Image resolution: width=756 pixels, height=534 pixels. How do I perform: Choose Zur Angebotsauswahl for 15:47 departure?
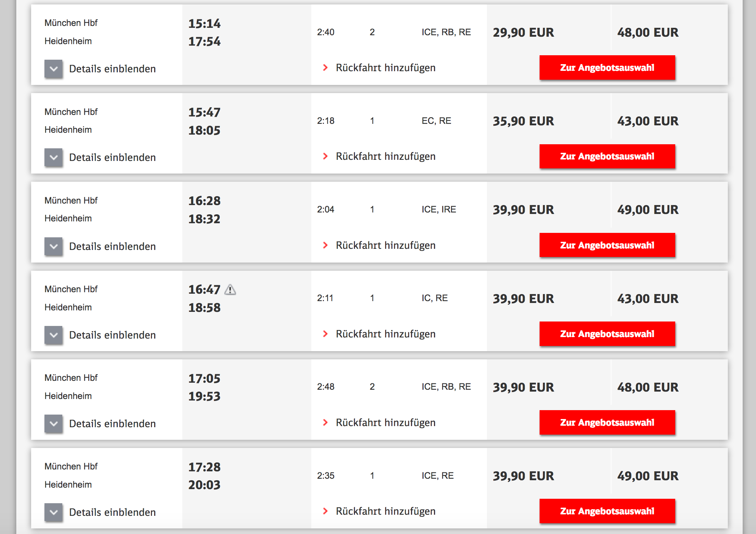(607, 156)
